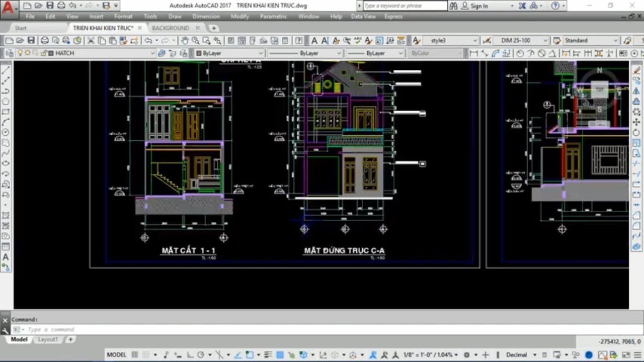Select the Erase tool in modify toolbar
Screen dimensions: 644x362
tap(636, 70)
